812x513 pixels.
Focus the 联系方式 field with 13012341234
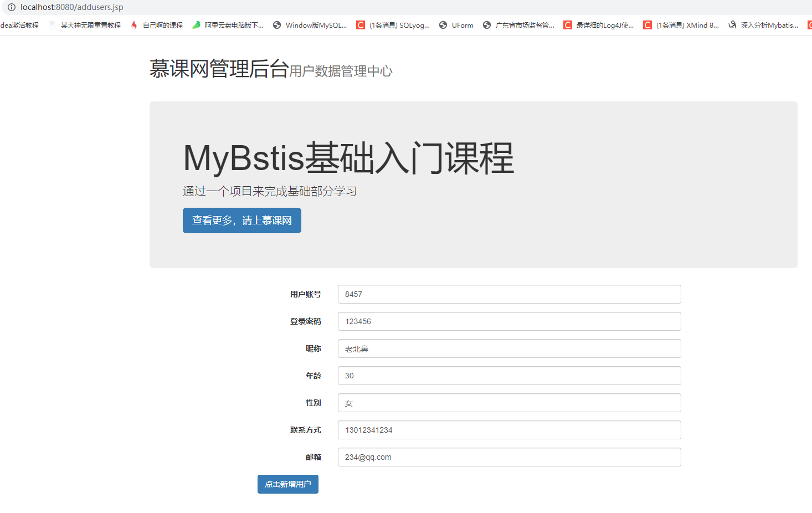[x=510, y=430]
